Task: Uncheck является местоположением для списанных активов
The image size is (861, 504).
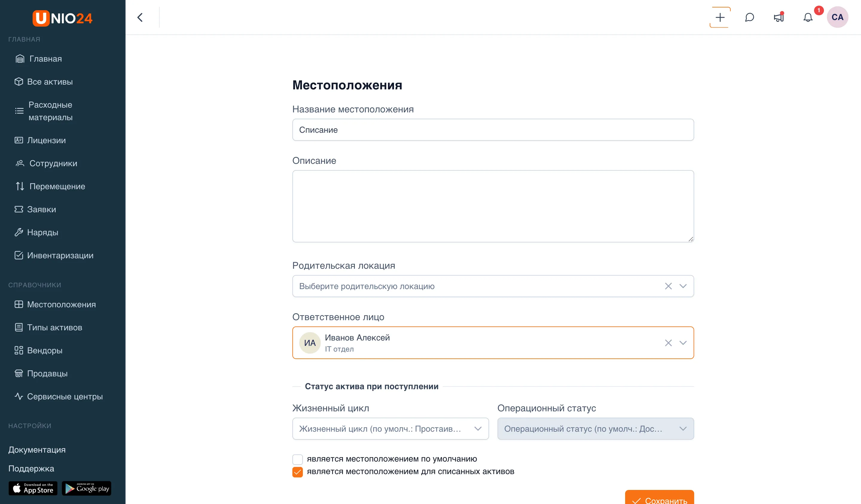Action: 297,472
